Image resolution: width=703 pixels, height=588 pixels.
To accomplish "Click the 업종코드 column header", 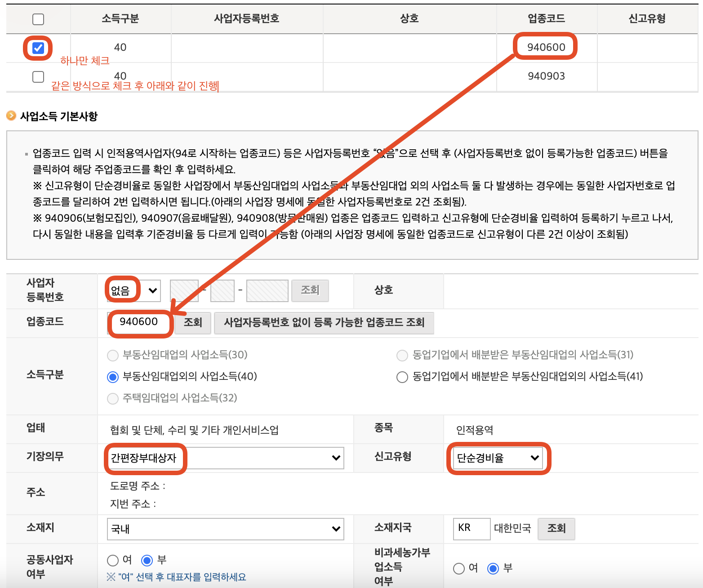I will pyautogui.click(x=546, y=19).
